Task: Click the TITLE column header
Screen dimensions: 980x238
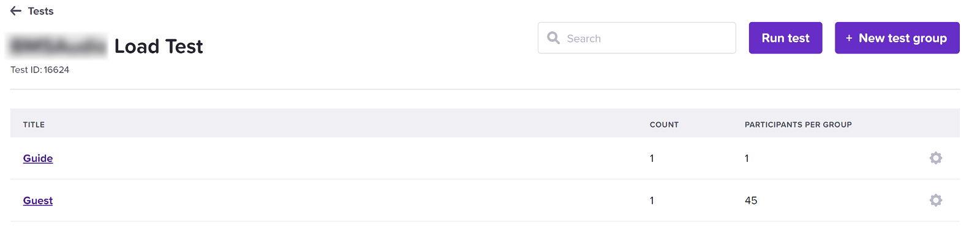Action: [x=34, y=125]
